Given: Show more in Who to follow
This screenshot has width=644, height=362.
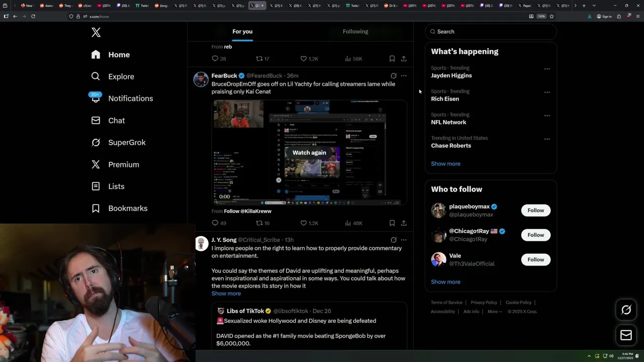Looking at the screenshot, I should click(x=445, y=282).
